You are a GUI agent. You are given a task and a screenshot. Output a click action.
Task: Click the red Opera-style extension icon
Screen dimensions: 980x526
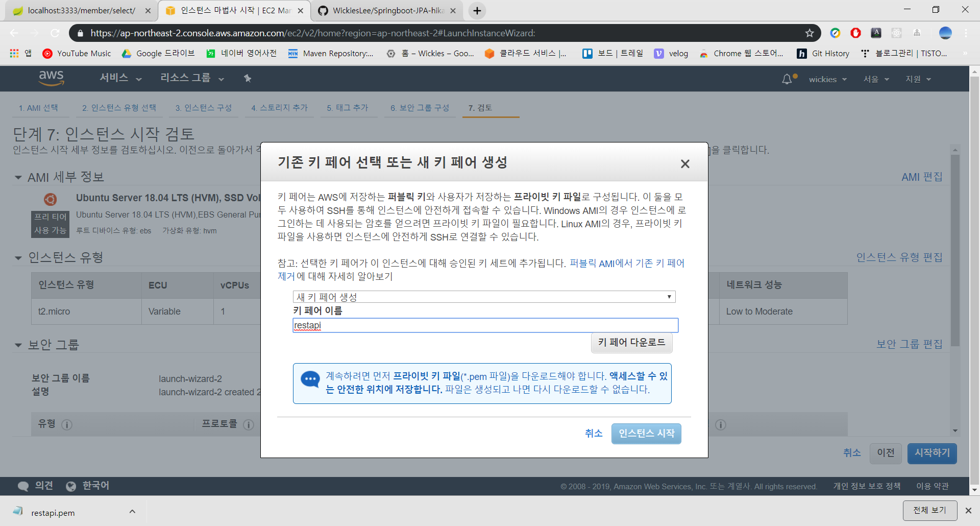[x=855, y=33]
